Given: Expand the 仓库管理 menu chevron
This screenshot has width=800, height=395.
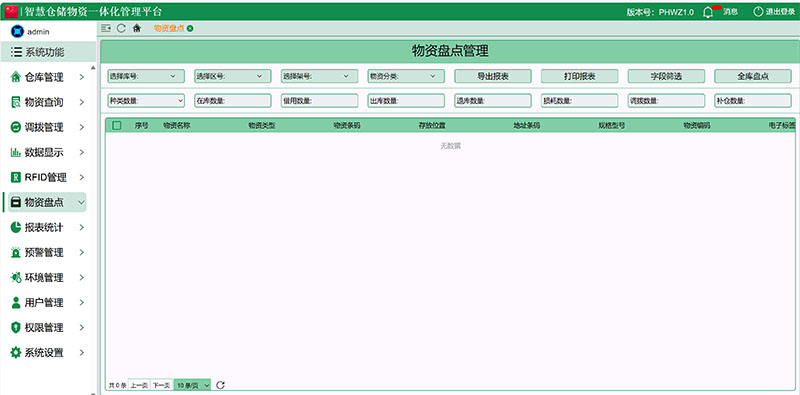Looking at the screenshot, I should [x=82, y=78].
